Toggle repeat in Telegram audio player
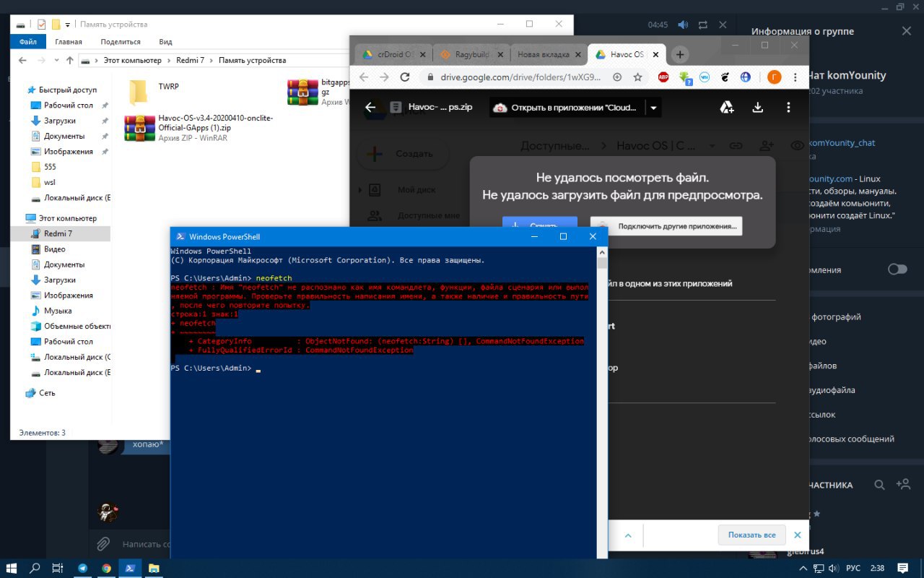 coord(703,25)
